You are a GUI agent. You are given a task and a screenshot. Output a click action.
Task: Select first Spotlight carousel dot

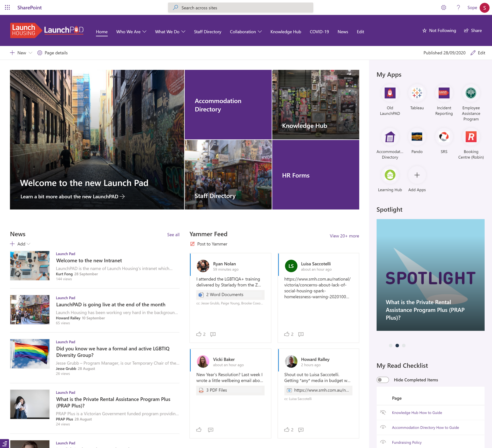391,345
